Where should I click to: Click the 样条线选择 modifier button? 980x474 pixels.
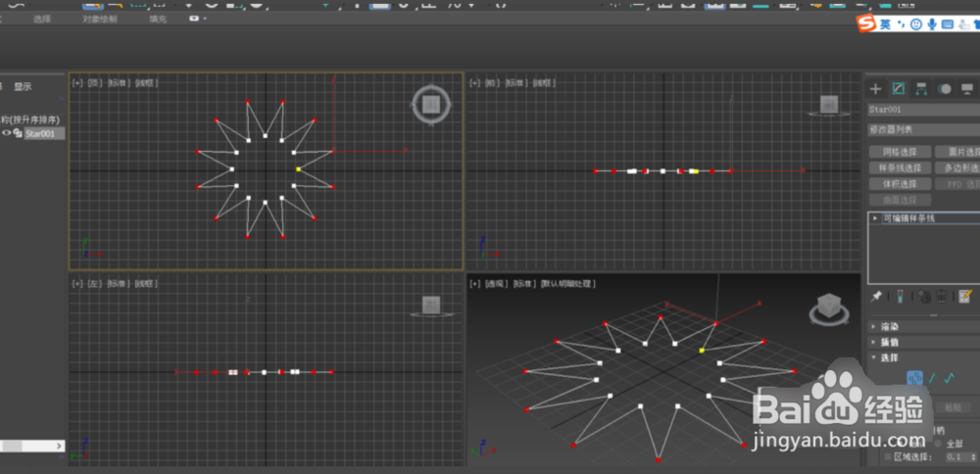point(900,168)
